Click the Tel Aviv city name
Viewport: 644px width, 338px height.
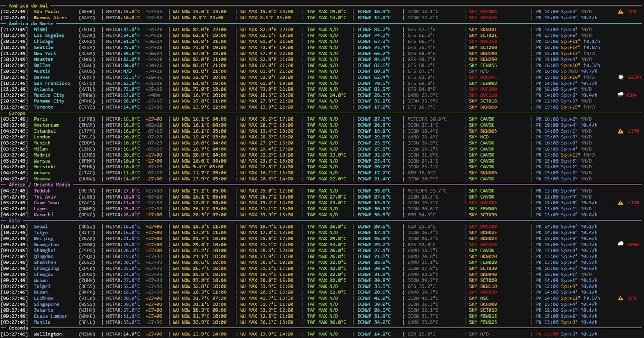45,196
